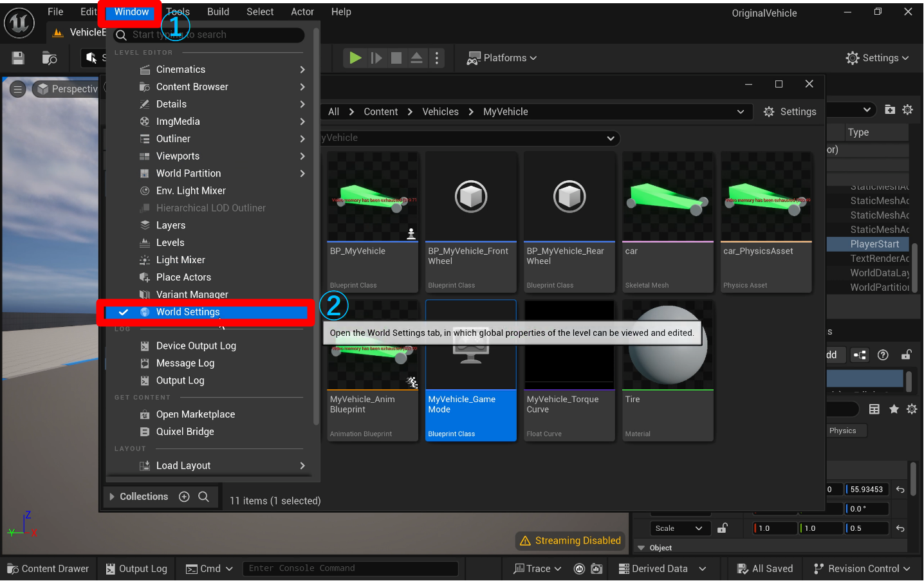Select the car skeletal mesh asset
The width and height of the screenshot is (924, 581).
click(668, 222)
